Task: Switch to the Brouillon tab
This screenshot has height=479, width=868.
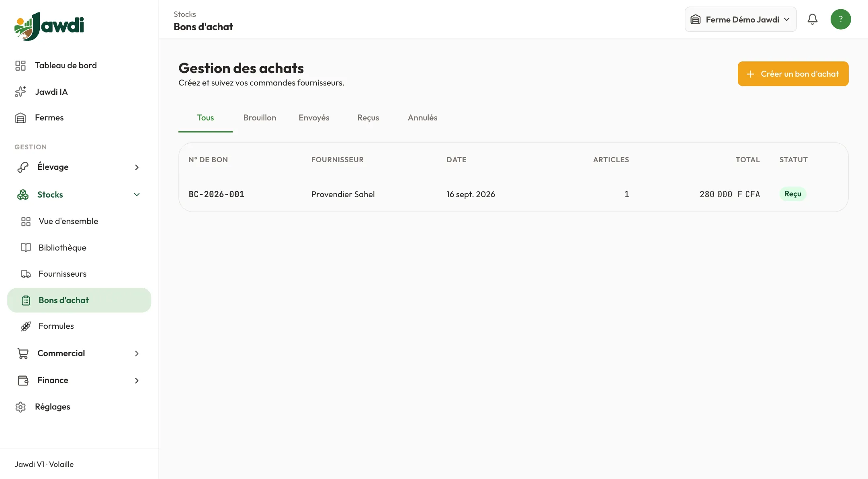Action: [x=260, y=118]
